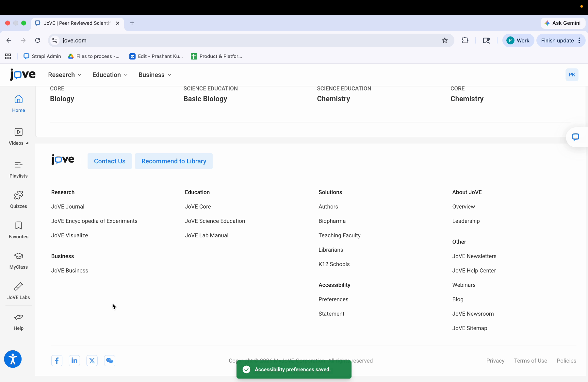The height and width of the screenshot is (382, 588).
Task: Click Contact Us button
Action: (110, 161)
